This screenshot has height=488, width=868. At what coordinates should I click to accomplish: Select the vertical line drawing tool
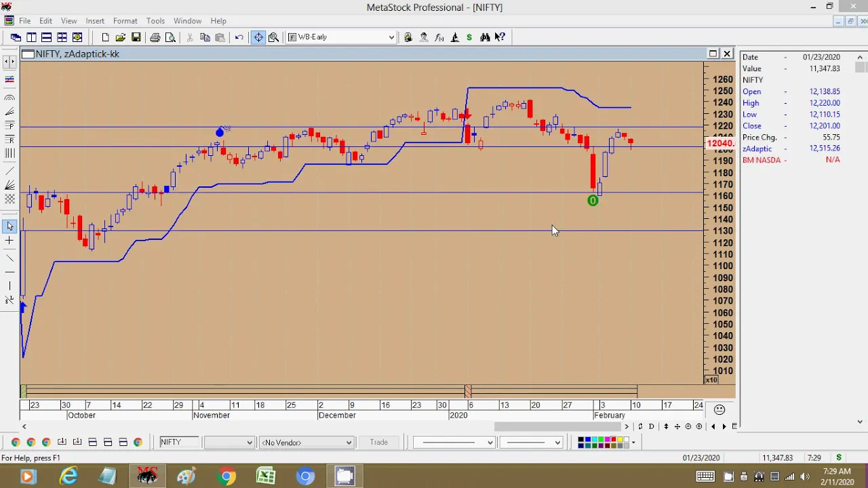click(x=9, y=286)
